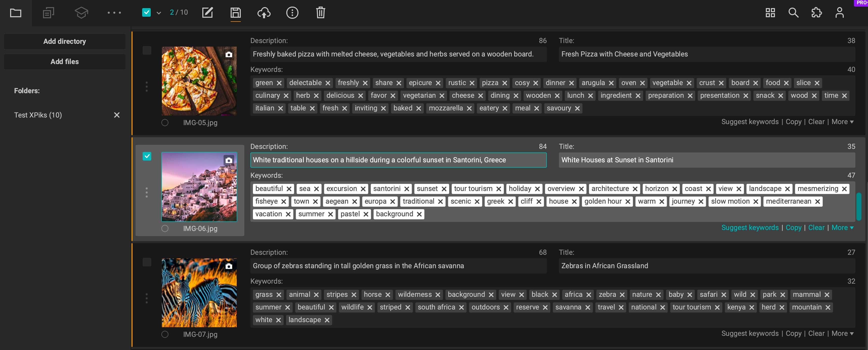The height and width of the screenshot is (350, 868).
Task: Save selected items with the floppy disk icon
Action: [x=235, y=13]
